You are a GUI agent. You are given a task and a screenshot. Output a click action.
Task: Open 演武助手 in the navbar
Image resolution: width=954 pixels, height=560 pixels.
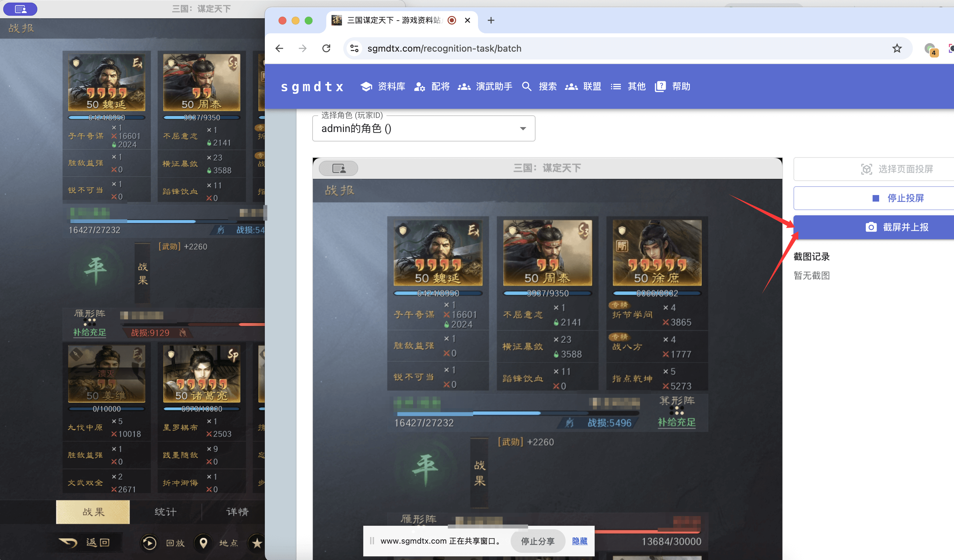click(485, 86)
